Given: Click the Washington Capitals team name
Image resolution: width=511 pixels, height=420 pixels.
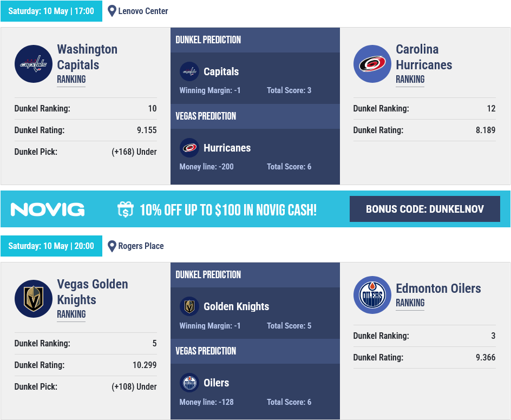Looking at the screenshot, I should click(87, 57).
